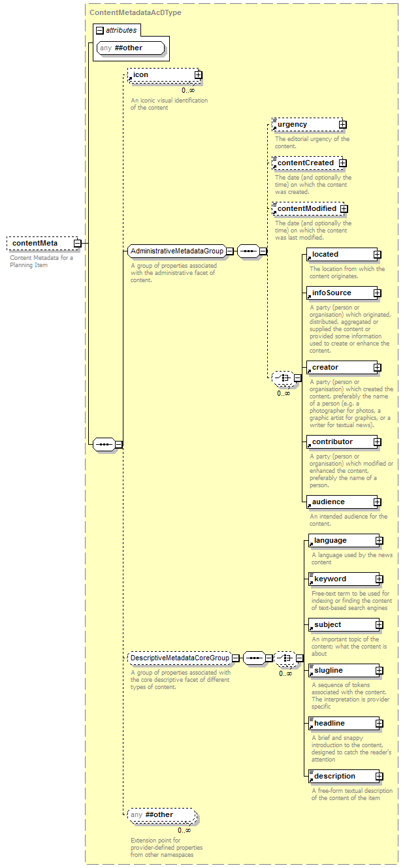Expand the icon element node

click(x=198, y=75)
